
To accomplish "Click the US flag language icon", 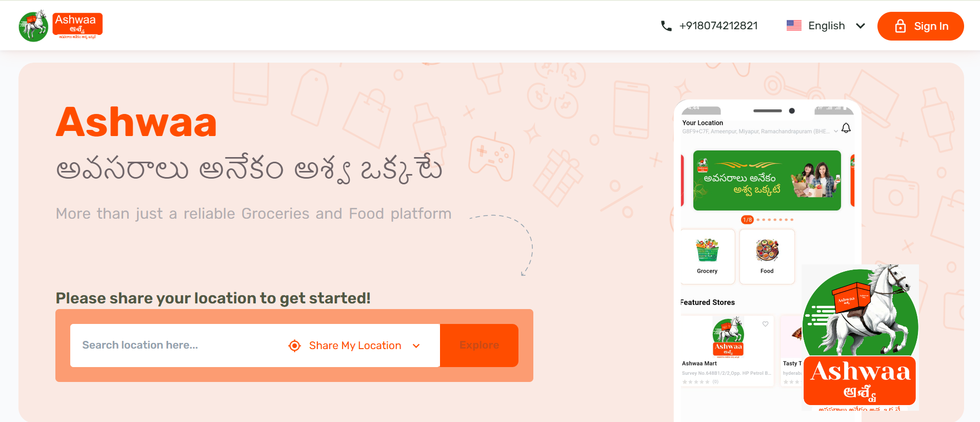I will click(794, 26).
